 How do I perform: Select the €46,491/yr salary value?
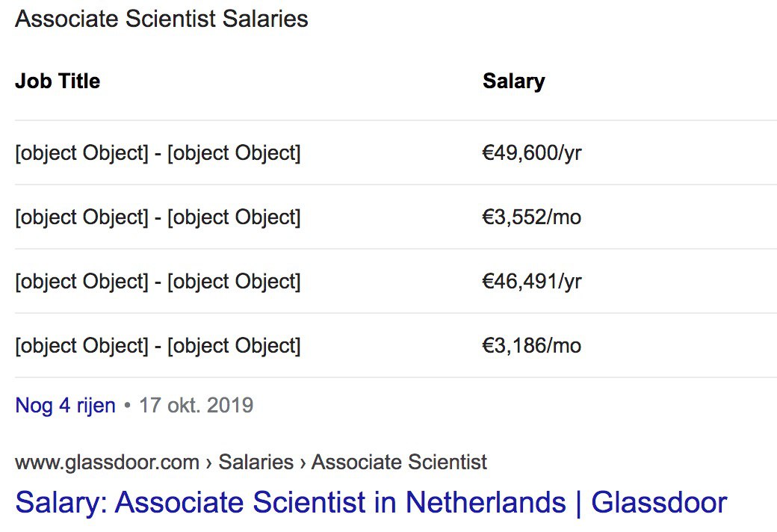[x=532, y=282]
